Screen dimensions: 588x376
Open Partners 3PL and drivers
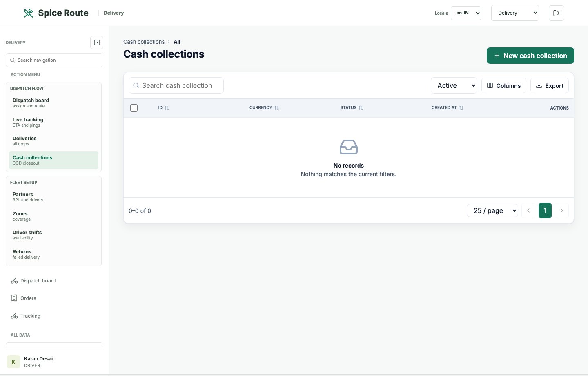(53, 197)
